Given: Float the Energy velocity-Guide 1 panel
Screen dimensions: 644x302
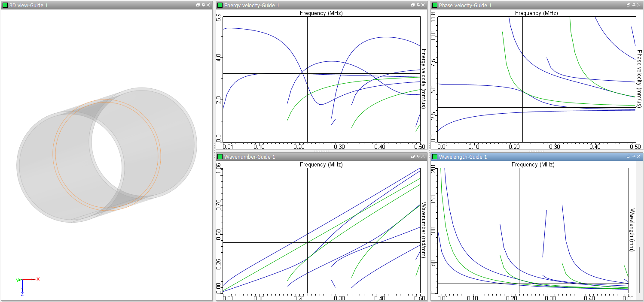Looking at the screenshot, I should coord(413,5).
